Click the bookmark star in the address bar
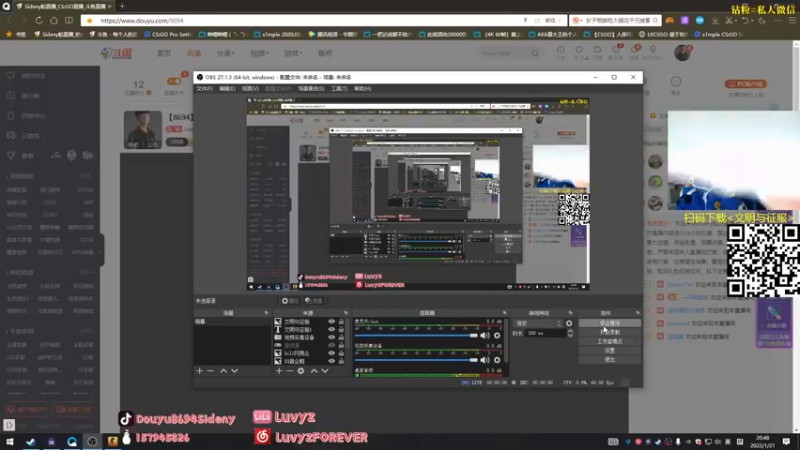Screen dimensions: 800x450 [89, 20]
